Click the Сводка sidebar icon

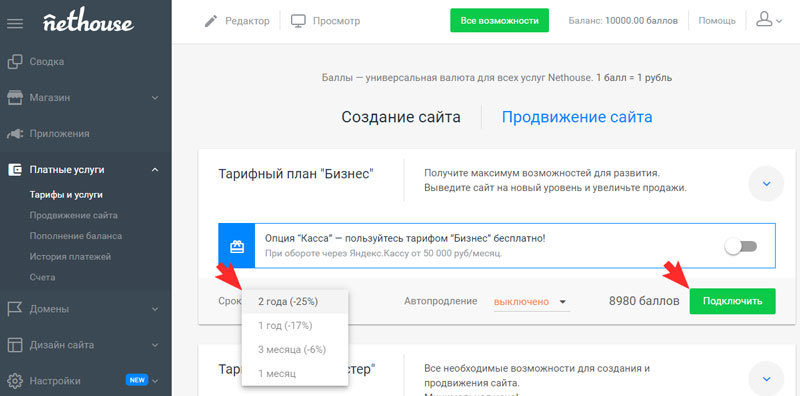coord(15,62)
